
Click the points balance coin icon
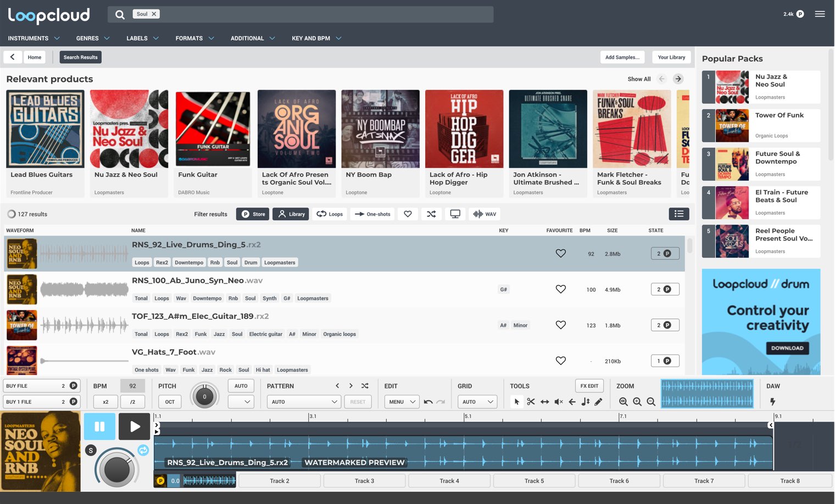click(x=800, y=14)
